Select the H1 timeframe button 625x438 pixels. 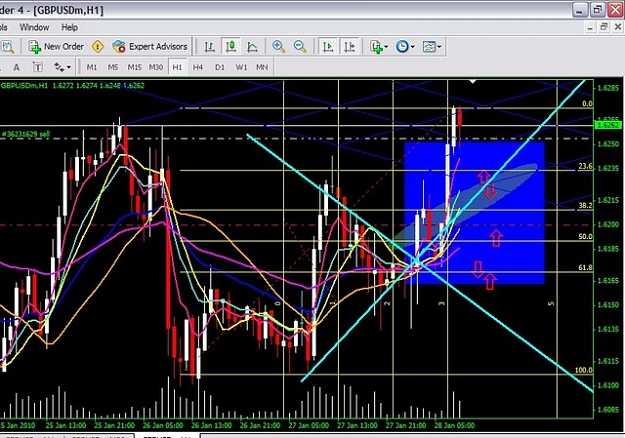177,67
